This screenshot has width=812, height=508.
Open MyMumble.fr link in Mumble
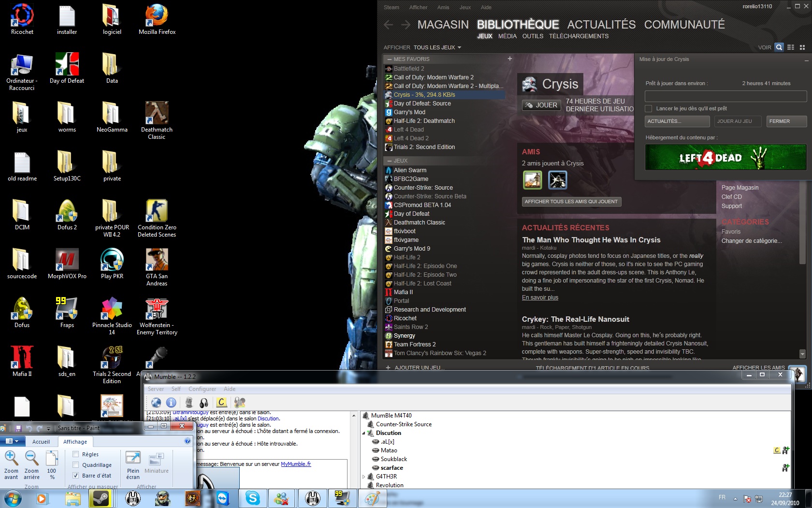coord(296,464)
